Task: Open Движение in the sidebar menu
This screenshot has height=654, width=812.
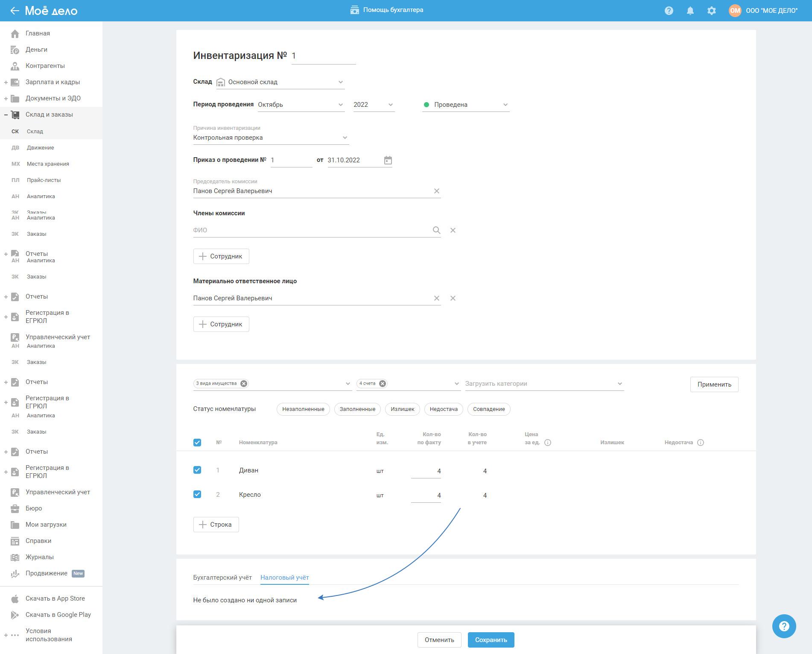Action: pyautogui.click(x=40, y=148)
